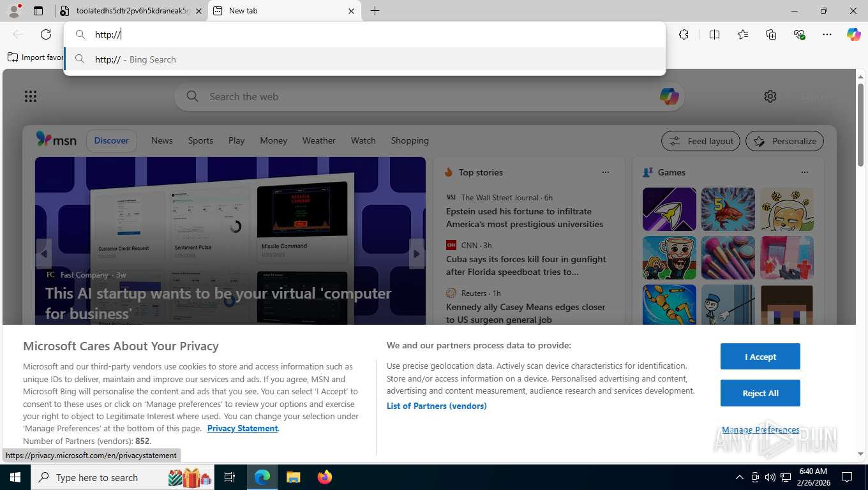Open page settings gear icon
Image resolution: width=868 pixels, height=490 pixels.
[x=770, y=96]
